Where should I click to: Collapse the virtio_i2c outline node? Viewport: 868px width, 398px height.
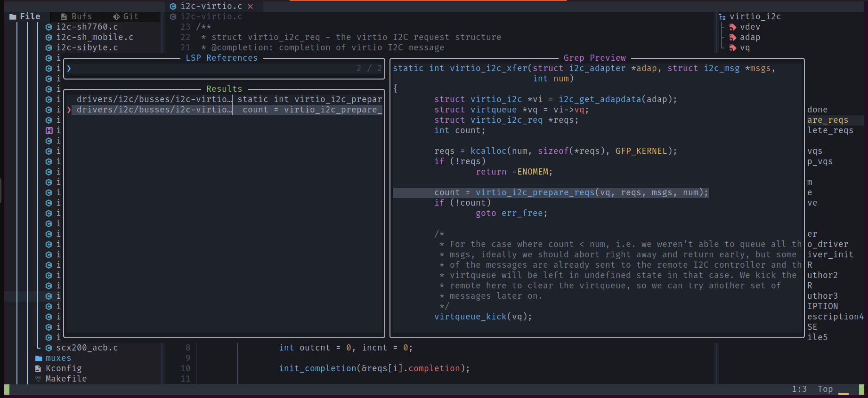pos(722,16)
